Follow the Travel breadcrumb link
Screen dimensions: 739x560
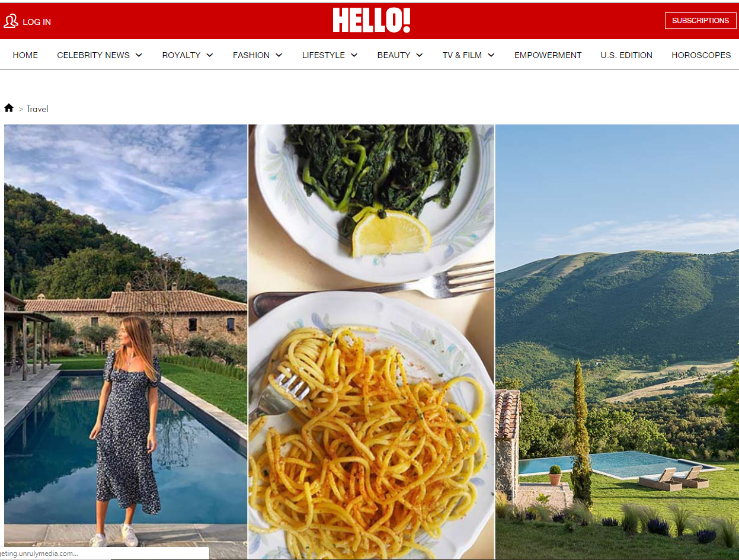click(x=37, y=109)
